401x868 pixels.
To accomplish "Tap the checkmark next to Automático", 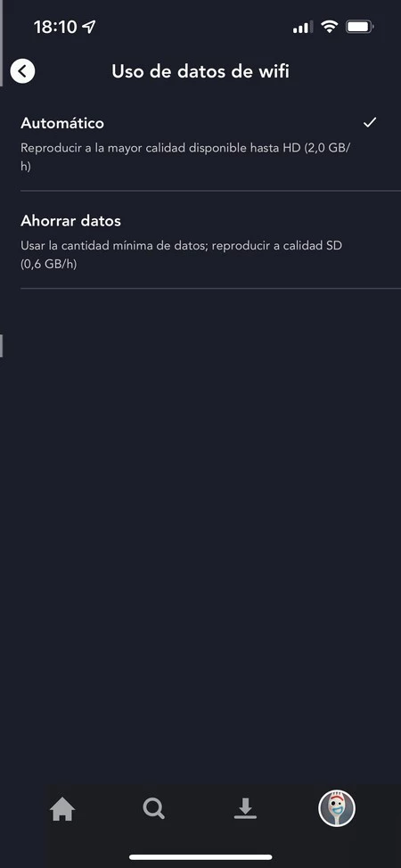I will click(370, 123).
